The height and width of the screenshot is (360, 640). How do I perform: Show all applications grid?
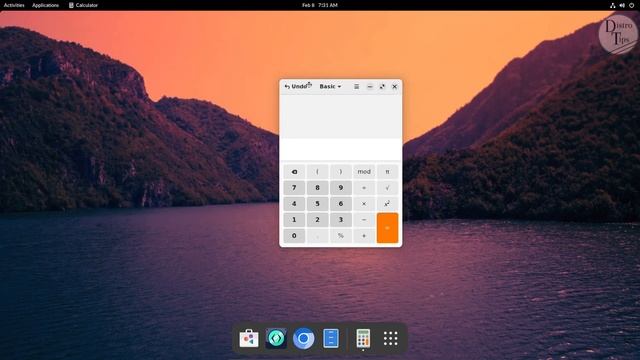coord(390,338)
